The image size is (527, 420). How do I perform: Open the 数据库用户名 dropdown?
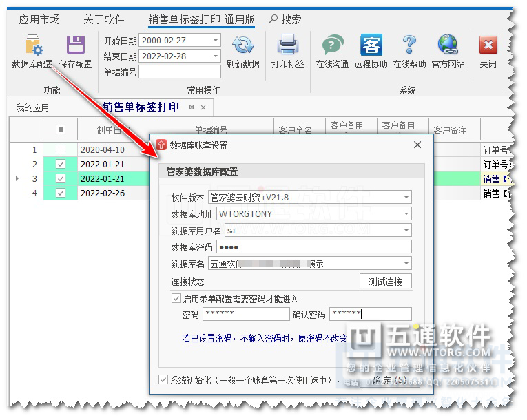pyautogui.click(x=406, y=230)
